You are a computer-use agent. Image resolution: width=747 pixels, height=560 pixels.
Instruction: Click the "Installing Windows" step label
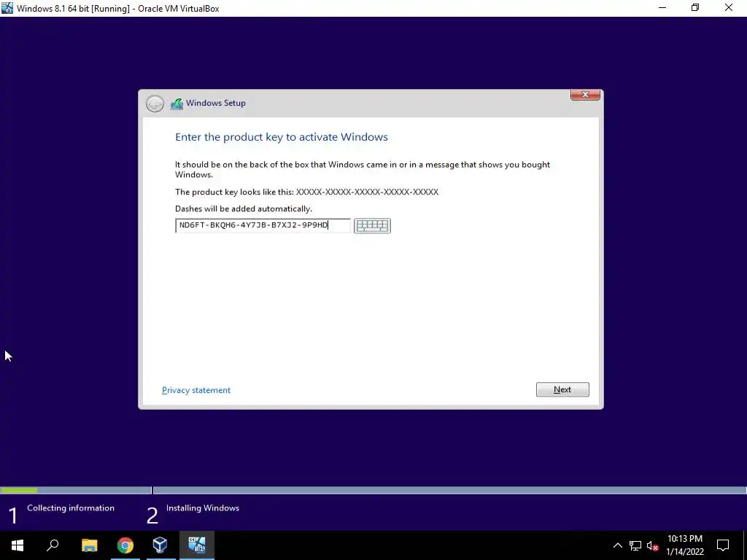(203, 508)
